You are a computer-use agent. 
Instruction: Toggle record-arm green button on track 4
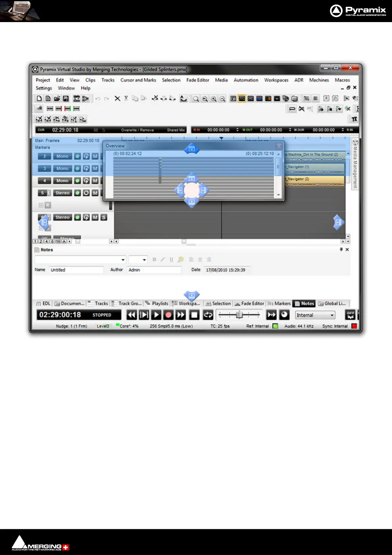point(77,181)
